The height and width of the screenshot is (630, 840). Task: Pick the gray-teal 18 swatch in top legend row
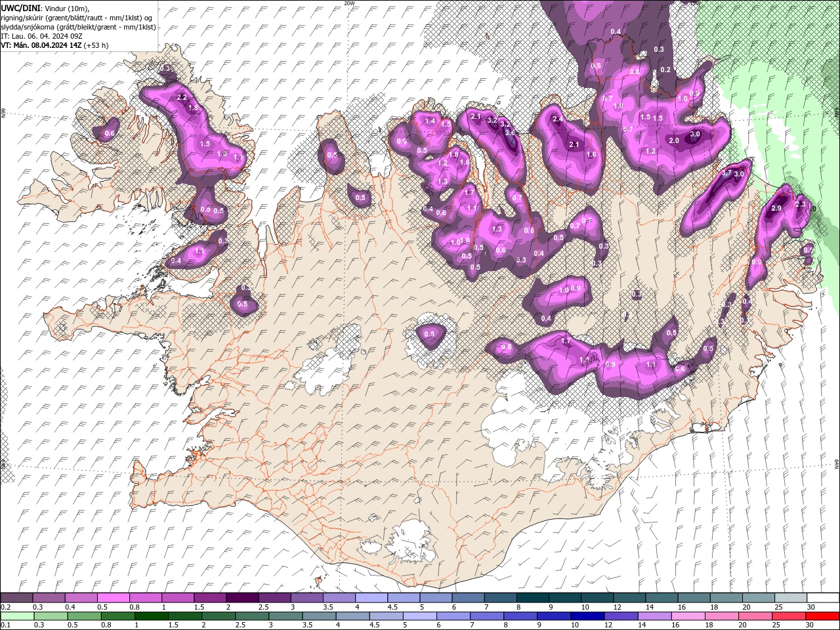click(726, 598)
